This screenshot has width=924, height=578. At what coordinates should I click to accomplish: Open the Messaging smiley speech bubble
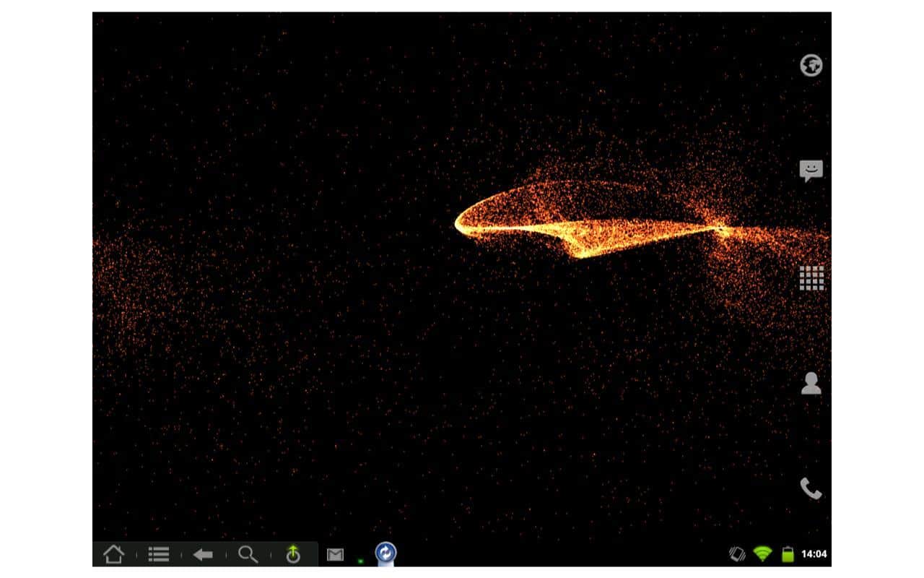(811, 171)
